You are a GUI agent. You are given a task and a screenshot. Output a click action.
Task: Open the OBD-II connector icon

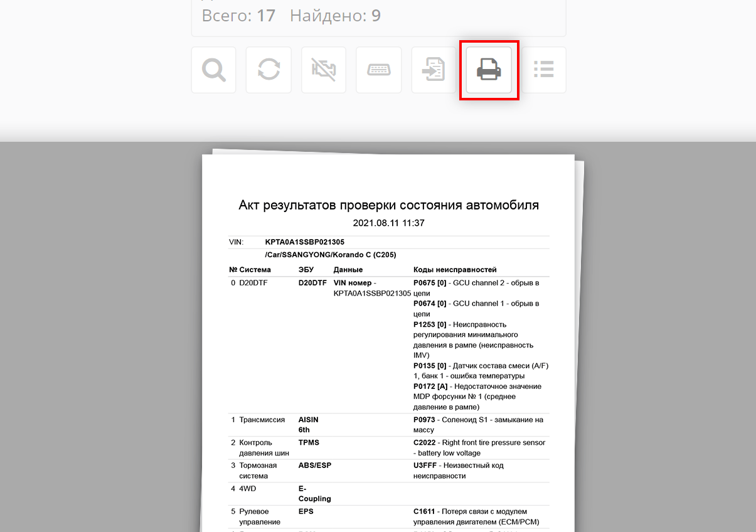click(379, 70)
